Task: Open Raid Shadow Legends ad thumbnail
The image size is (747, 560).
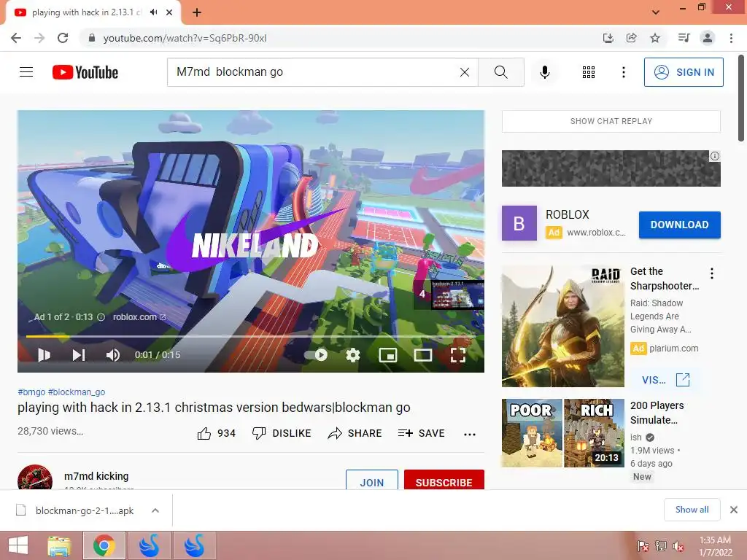Action: (x=563, y=326)
